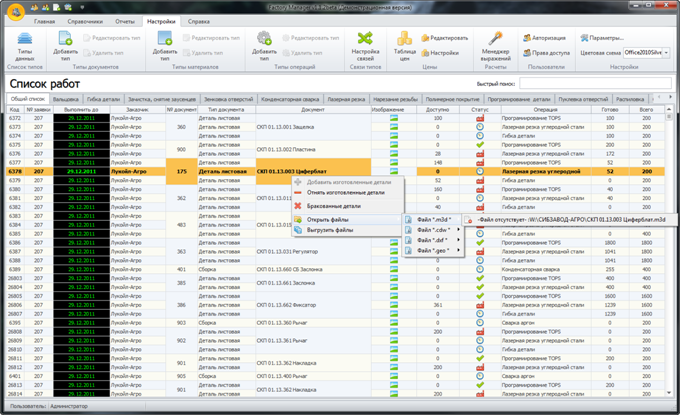
Task: Select the Лазерная резка work tab
Action: [346, 99]
